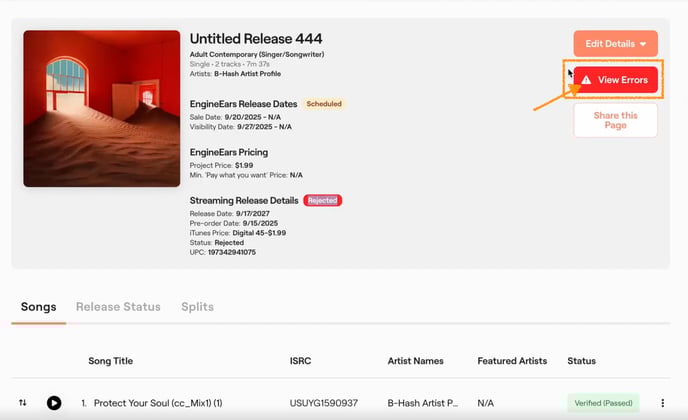Click the Protect Your Soul song title
The width and height of the screenshot is (688, 420).
click(158, 403)
